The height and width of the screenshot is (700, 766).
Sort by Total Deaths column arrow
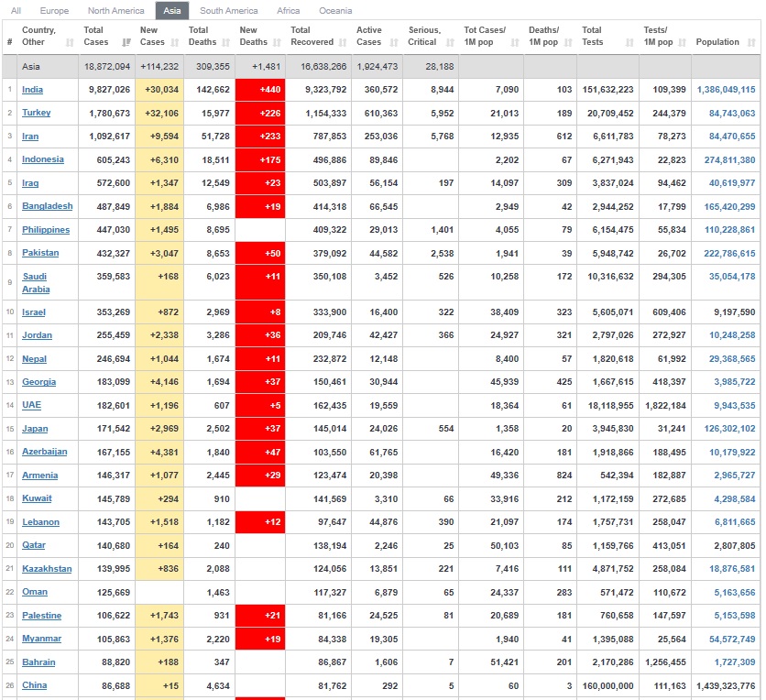pyautogui.click(x=226, y=42)
